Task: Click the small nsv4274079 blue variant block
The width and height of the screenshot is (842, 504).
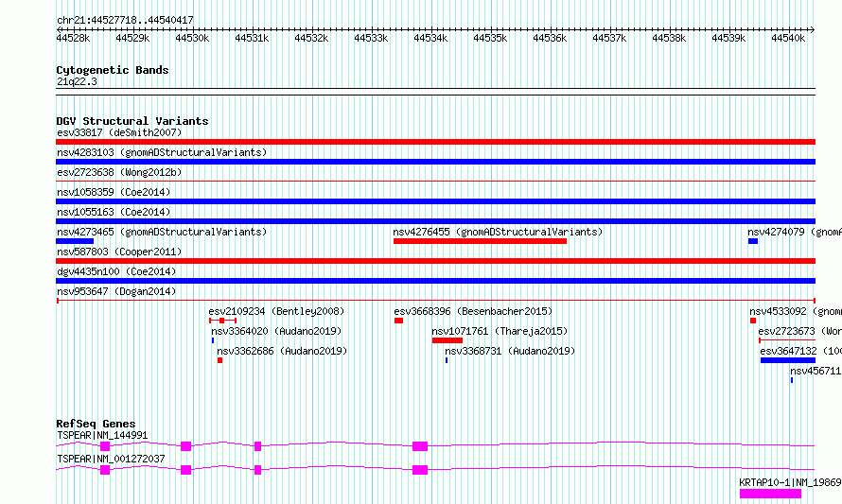Action: click(753, 241)
